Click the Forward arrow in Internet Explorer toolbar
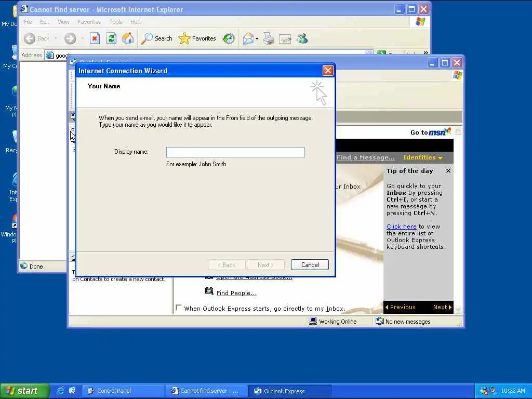The width and height of the screenshot is (532, 399). (70, 38)
